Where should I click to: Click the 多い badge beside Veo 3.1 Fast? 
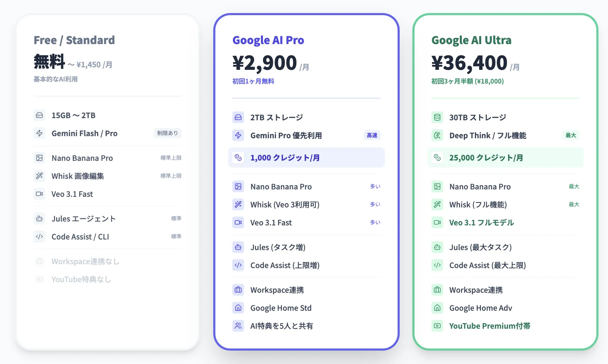tap(375, 222)
